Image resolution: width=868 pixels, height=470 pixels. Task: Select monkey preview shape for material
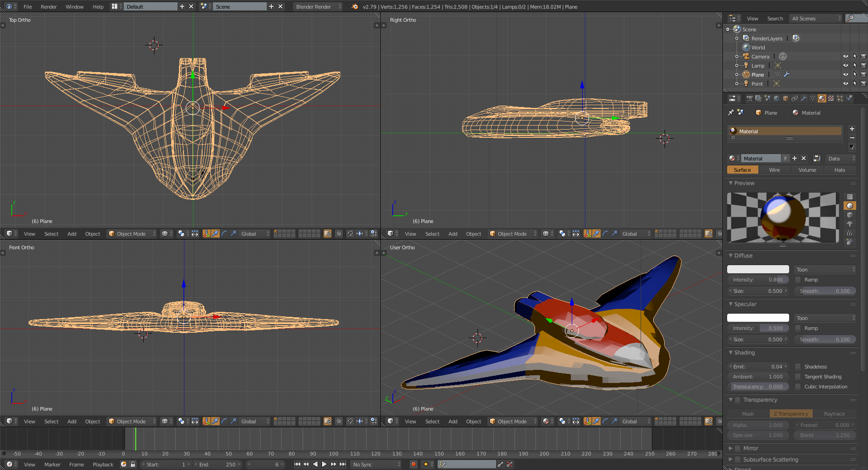(850, 224)
